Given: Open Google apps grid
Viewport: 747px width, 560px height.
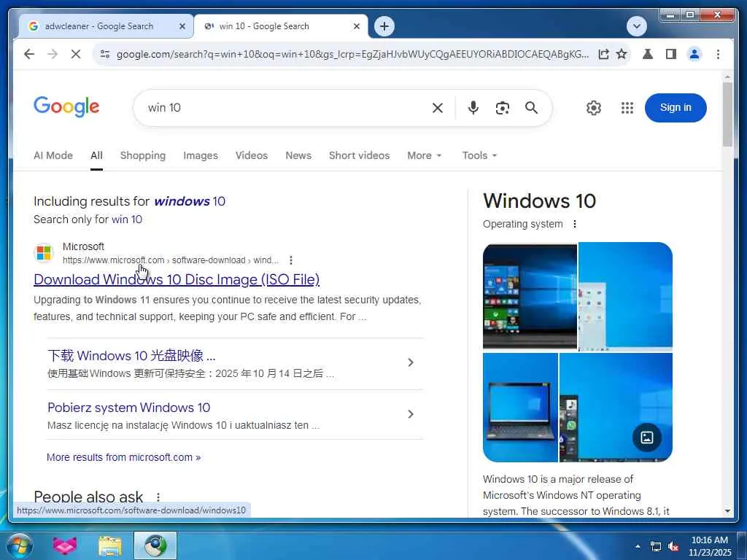Looking at the screenshot, I should (627, 108).
